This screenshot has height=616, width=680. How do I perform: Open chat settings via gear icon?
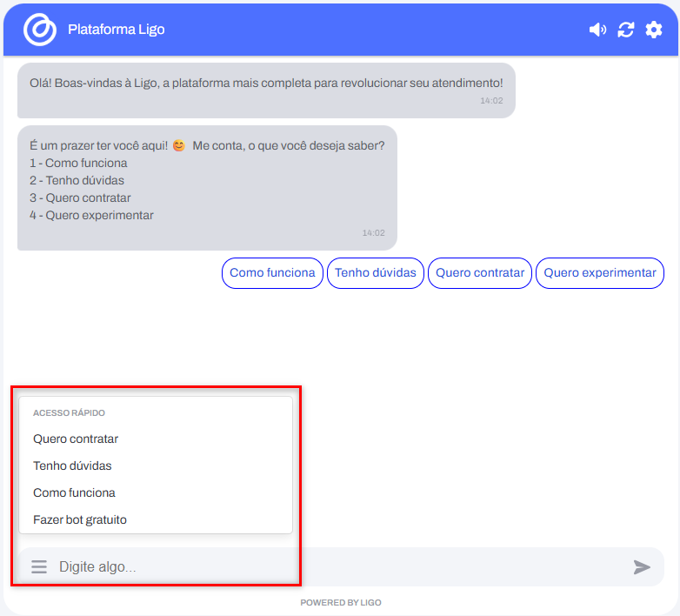pyautogui.click(x=654, y=30)
